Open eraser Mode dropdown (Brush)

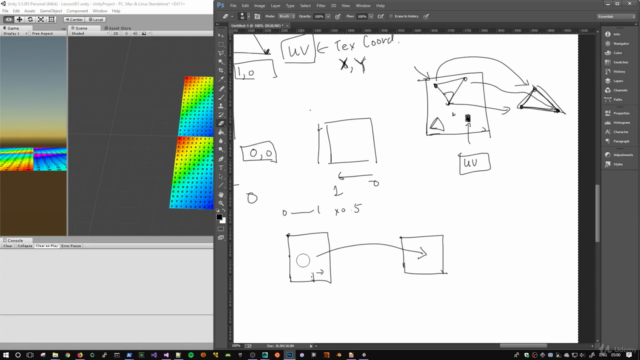pyautogui.click(x=287, y=16)
